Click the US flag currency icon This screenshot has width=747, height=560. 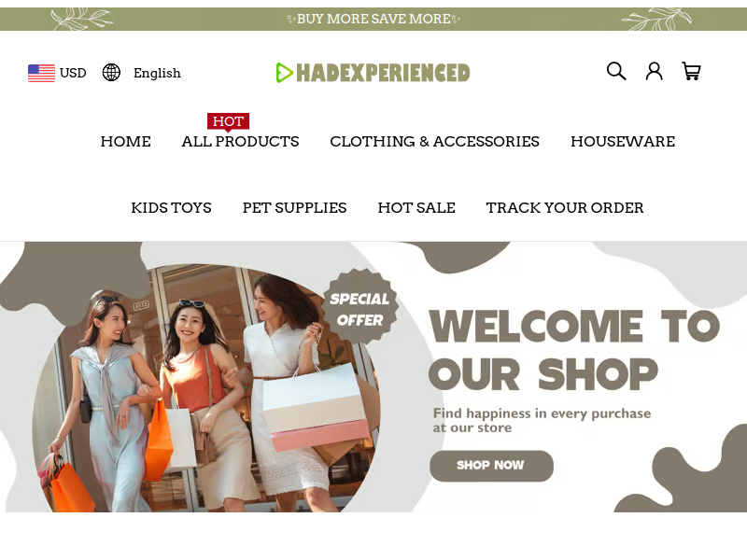coord(41,73)
